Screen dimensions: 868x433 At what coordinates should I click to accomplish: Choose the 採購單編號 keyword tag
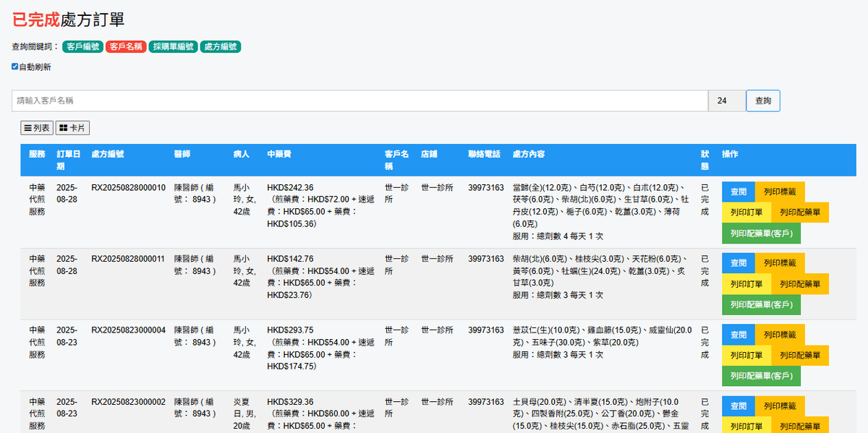173,47
